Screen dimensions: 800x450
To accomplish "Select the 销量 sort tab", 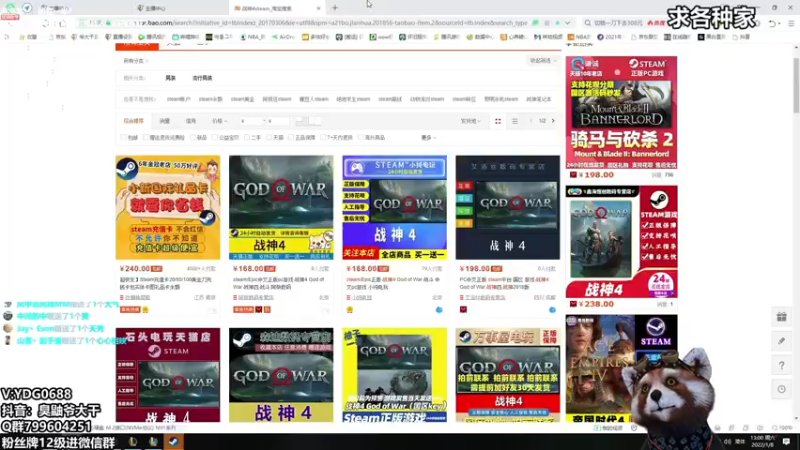I will coord(164,121).
